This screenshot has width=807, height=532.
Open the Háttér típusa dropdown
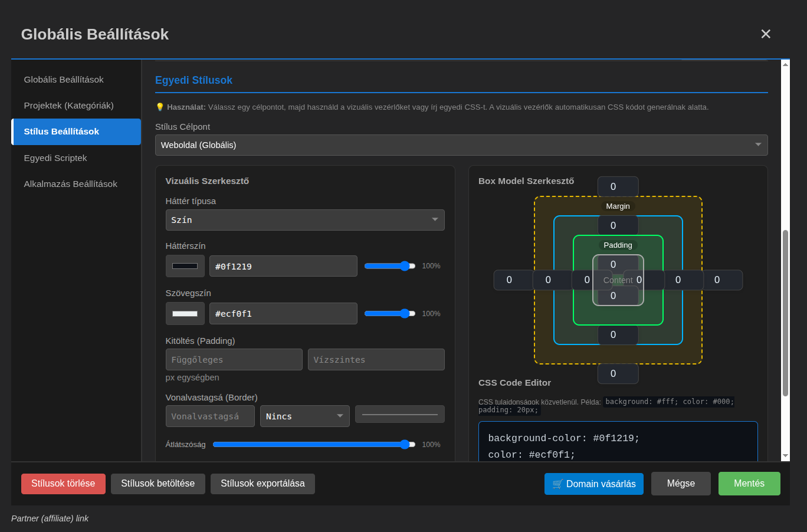tap(304, 220)
